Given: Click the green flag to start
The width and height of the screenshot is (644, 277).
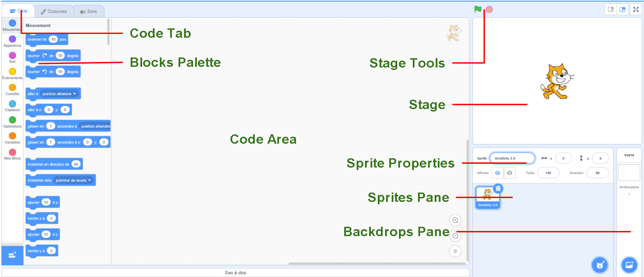Looking at the screenshot, I should click(478, 9).
